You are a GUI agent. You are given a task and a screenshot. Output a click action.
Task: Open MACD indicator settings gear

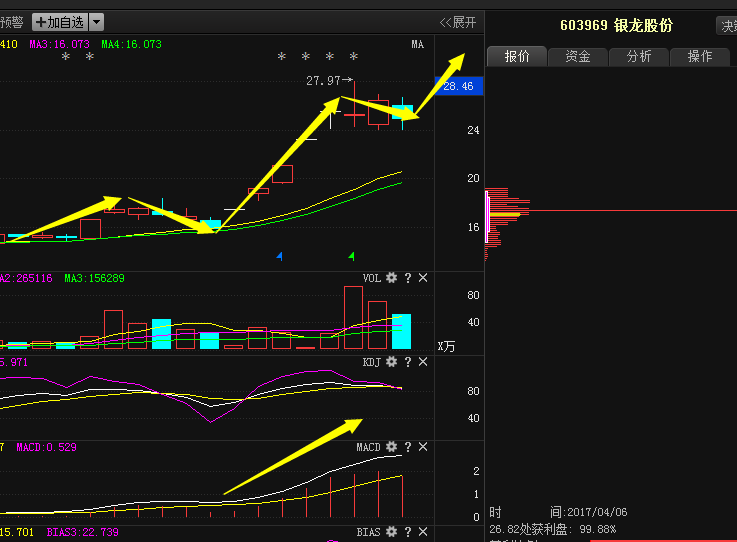click(391, 447)
